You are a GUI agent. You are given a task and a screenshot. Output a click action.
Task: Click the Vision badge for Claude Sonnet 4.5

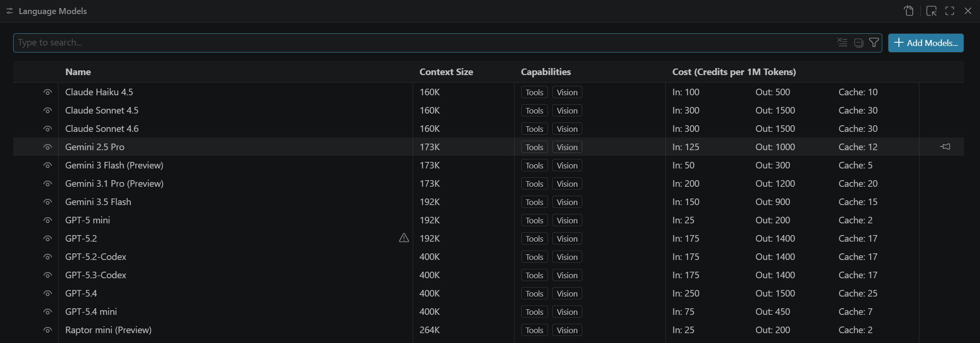(567, 111)
